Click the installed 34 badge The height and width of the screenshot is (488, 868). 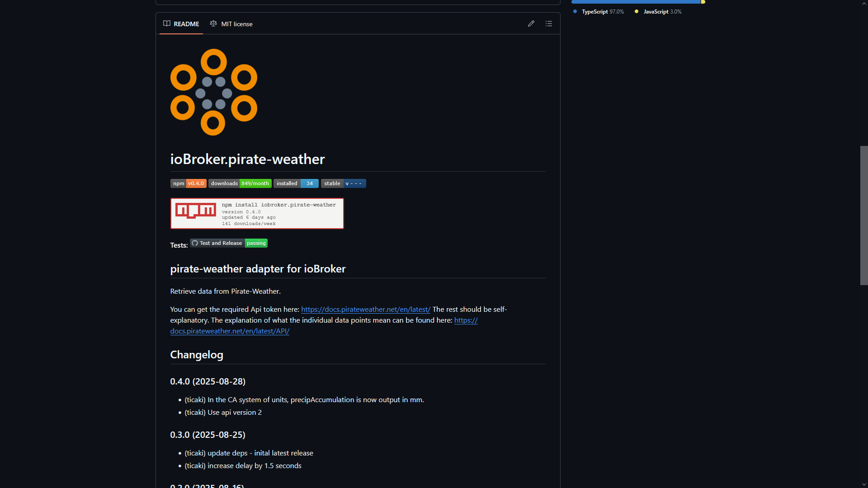[296, 183]
